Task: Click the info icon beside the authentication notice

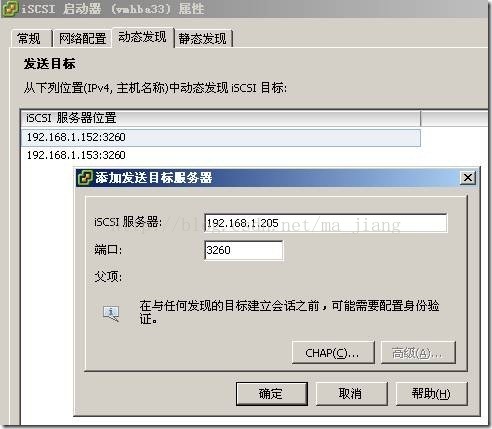Action: click(x=111, y=313)
